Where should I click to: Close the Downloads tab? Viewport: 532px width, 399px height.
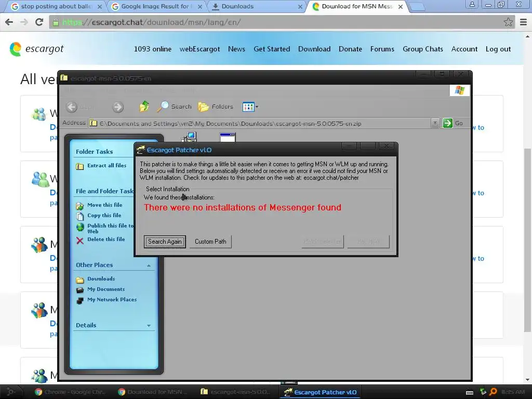(x=300, y=7)
